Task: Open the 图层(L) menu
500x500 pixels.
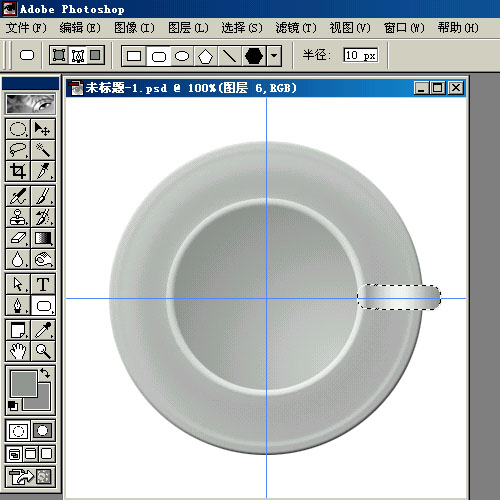Action: click(188, 28)
